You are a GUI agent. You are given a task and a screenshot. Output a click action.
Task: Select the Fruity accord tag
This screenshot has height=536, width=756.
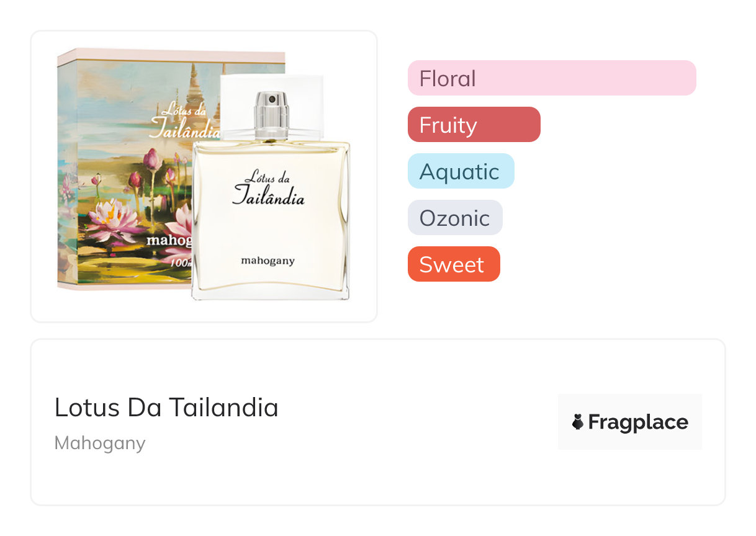pyautogui.click(x=474, y=125)
